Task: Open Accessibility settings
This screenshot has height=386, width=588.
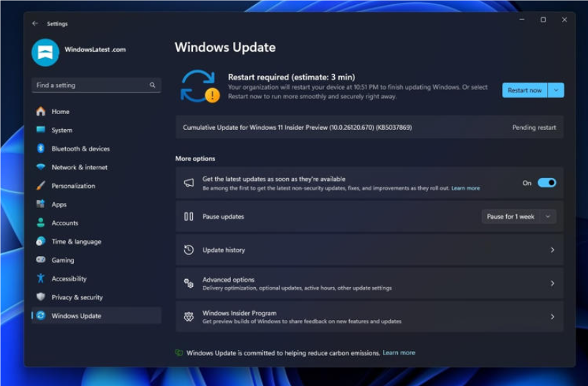Action: [x=97, y=278]
